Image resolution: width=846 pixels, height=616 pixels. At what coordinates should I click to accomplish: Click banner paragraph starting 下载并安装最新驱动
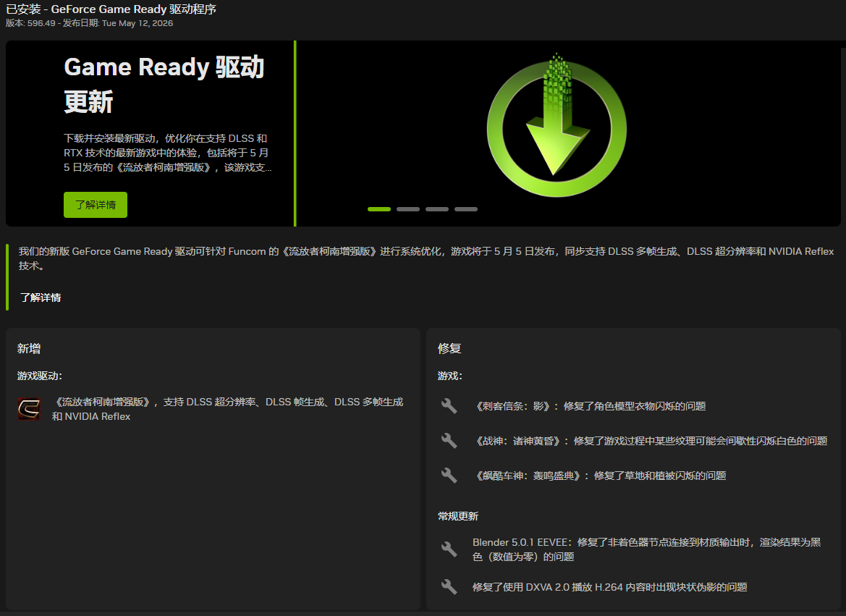point(168,153)
